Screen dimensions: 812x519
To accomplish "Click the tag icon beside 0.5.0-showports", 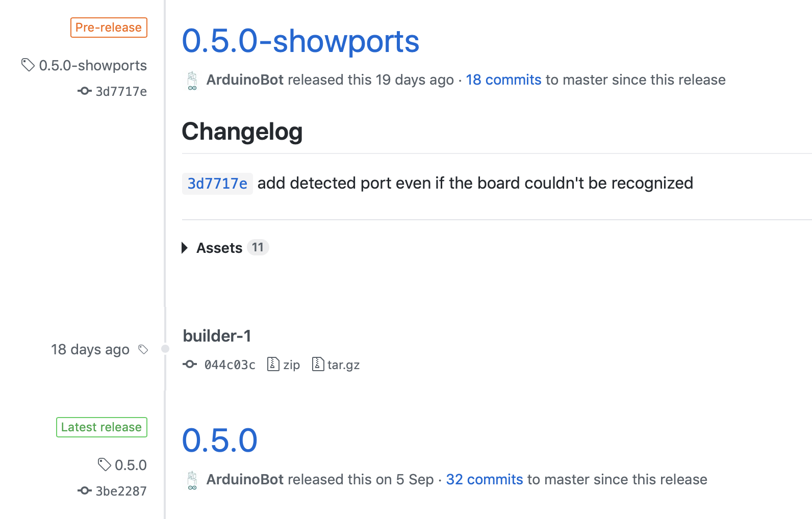I will coord(28,65).
